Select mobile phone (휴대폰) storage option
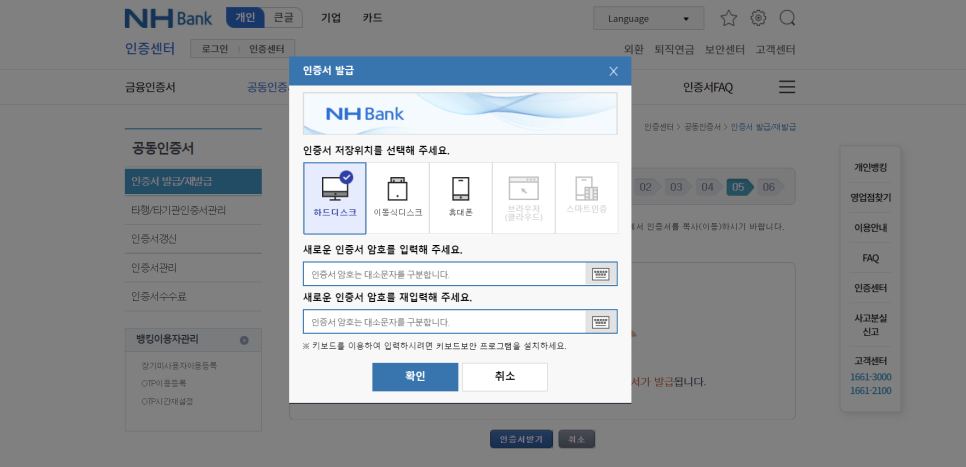Screen dimensions: 966x467 click(x=460, y=198)
